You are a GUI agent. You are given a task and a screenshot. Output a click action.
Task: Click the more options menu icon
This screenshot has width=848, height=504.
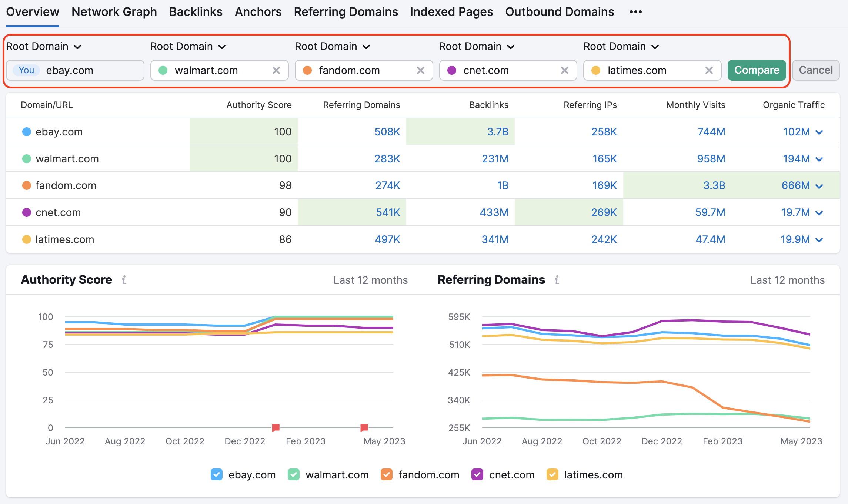tap(636, 11)
